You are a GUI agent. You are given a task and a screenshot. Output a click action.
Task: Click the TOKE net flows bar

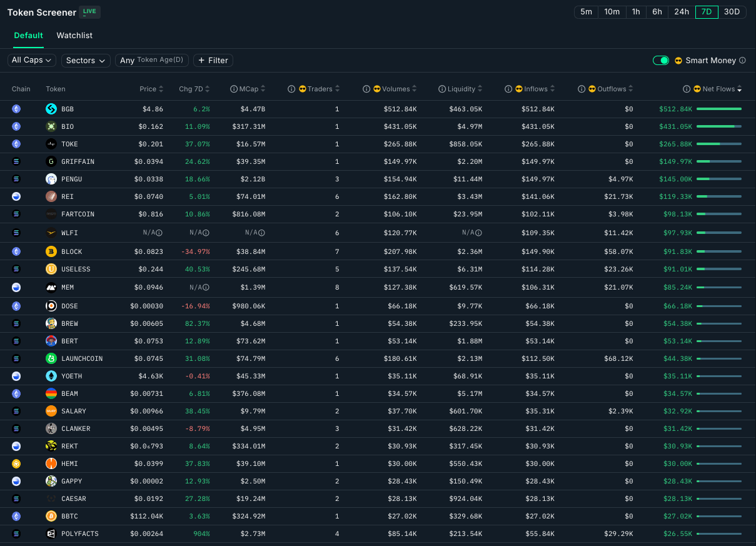point(719,144)
